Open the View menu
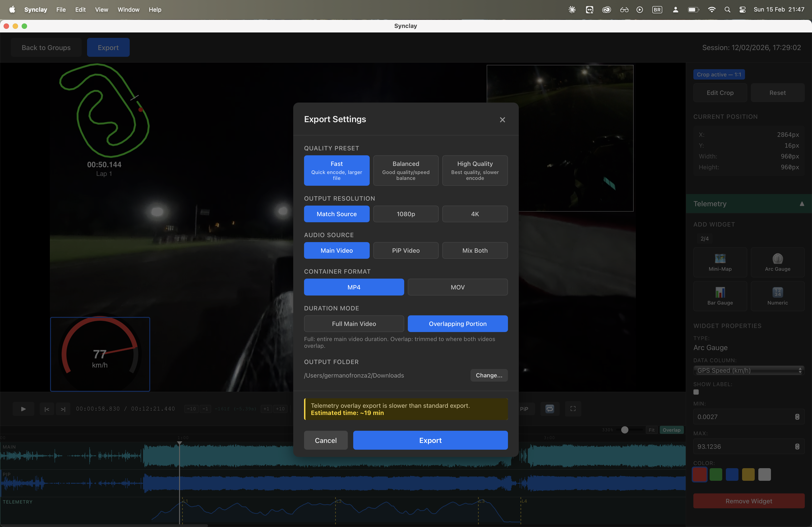 click(101, 9)
